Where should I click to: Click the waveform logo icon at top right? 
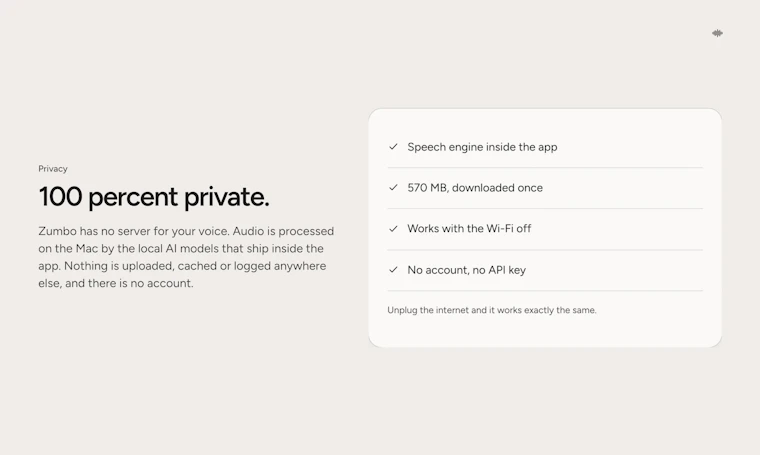717,33
